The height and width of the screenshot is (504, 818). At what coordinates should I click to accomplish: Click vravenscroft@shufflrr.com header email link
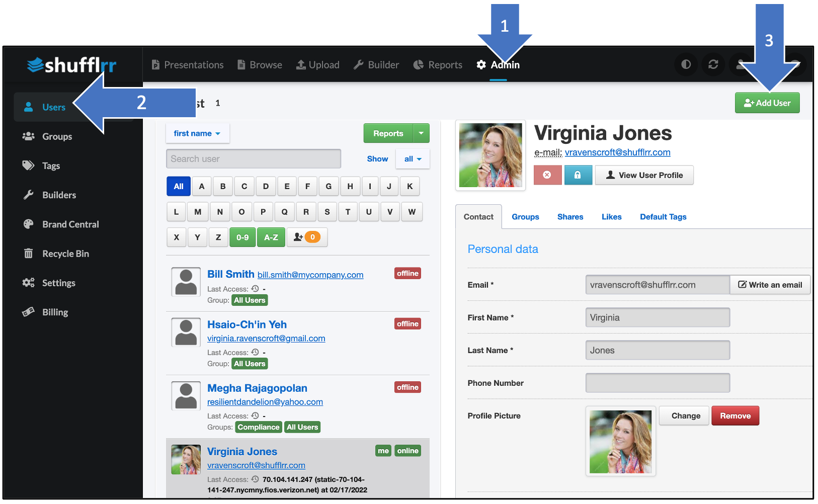tap(618, 152)
